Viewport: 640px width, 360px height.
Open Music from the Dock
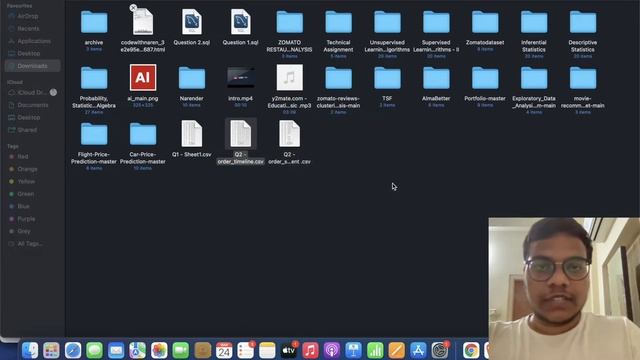tap(310, 350)
